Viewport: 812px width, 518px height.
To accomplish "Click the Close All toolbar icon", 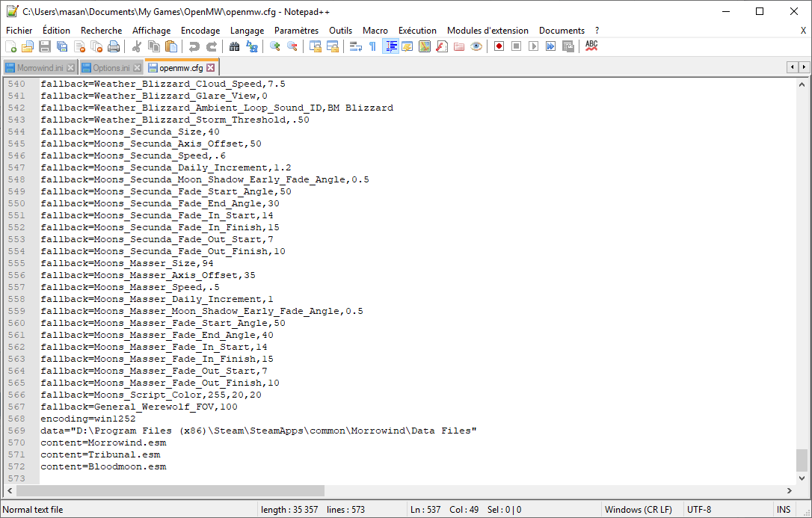I will click(x=97, y=46).
